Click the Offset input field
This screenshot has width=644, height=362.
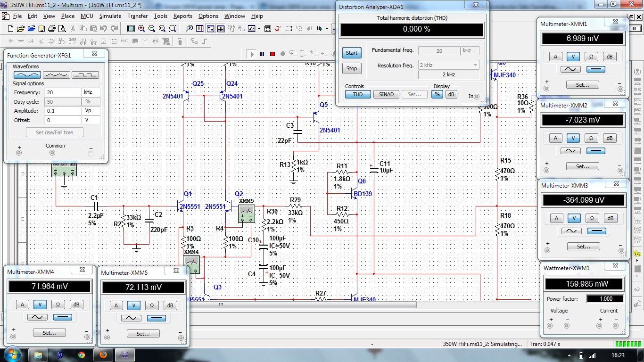63,120
